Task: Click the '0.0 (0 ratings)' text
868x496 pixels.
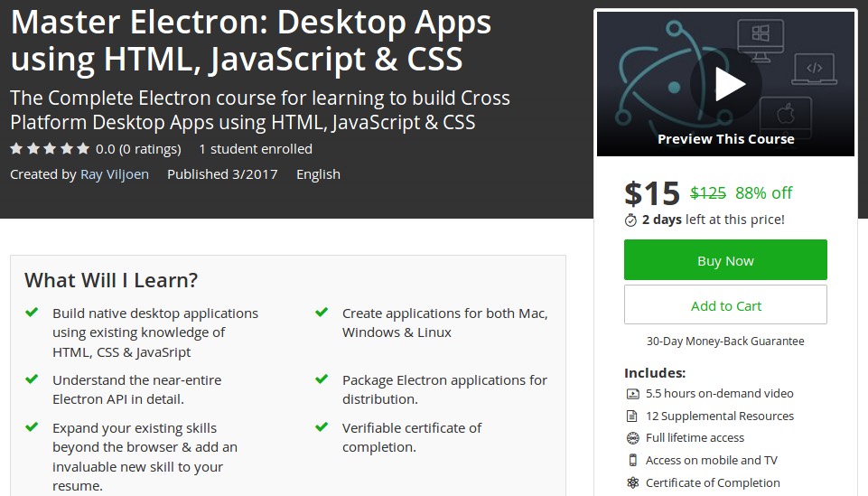Action: [x=138, y=149]
